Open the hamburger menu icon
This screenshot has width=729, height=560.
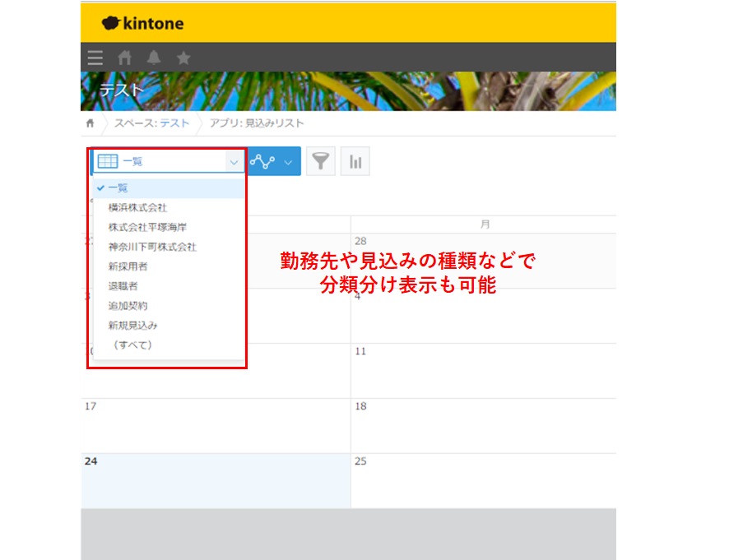(95, 58)
